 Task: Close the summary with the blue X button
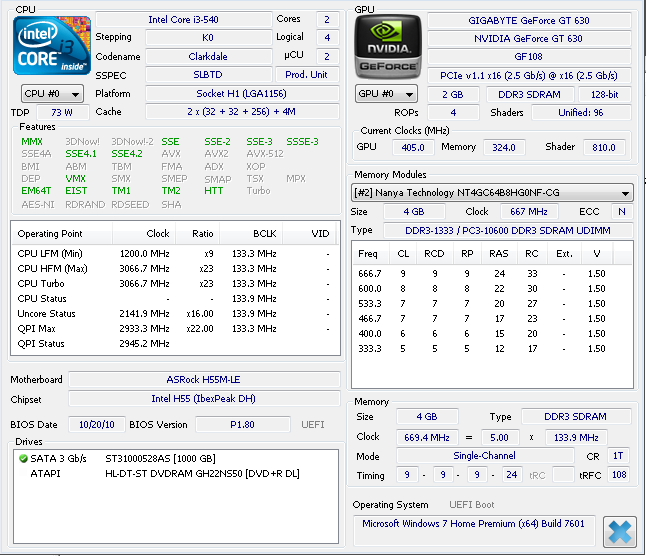[619, 532]
